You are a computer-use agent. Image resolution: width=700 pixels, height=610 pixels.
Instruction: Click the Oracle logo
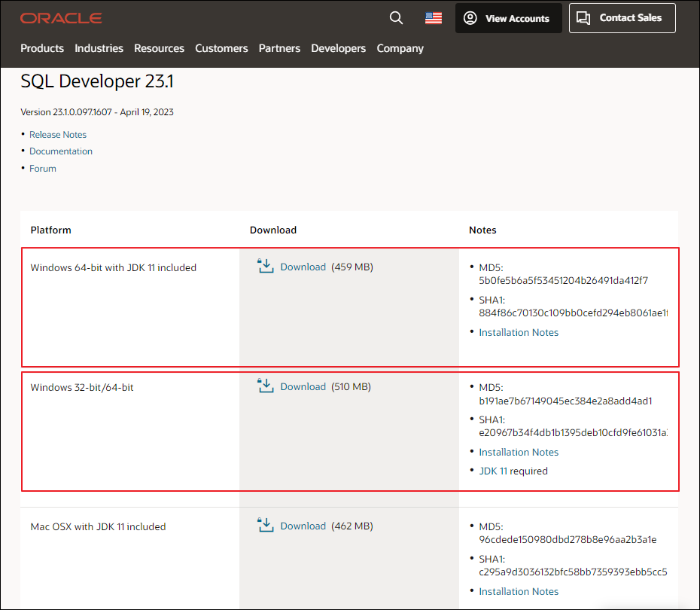(x=61, y=18)
